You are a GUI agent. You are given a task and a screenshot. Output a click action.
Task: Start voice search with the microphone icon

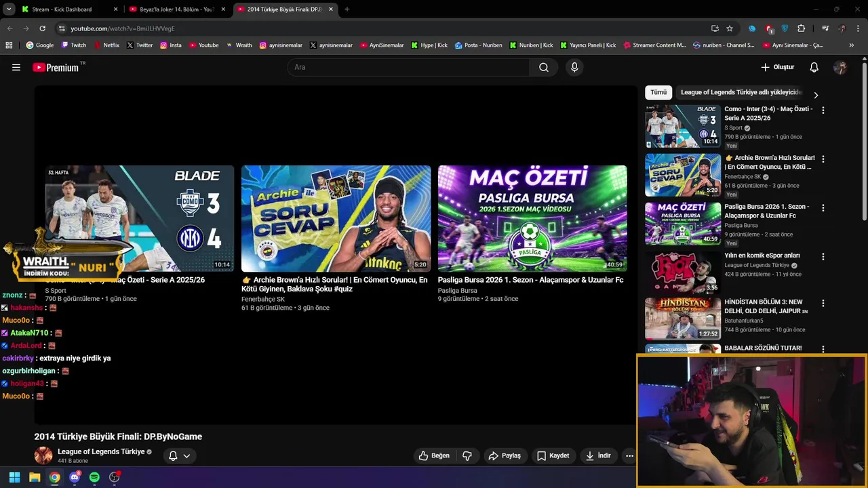click(574, 67)
